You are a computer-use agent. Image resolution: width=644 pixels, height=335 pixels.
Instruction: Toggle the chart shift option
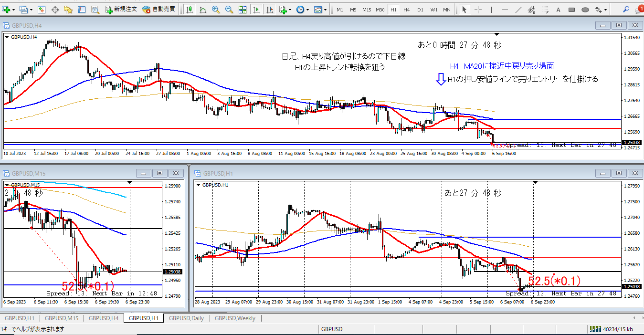coord(269,10)
